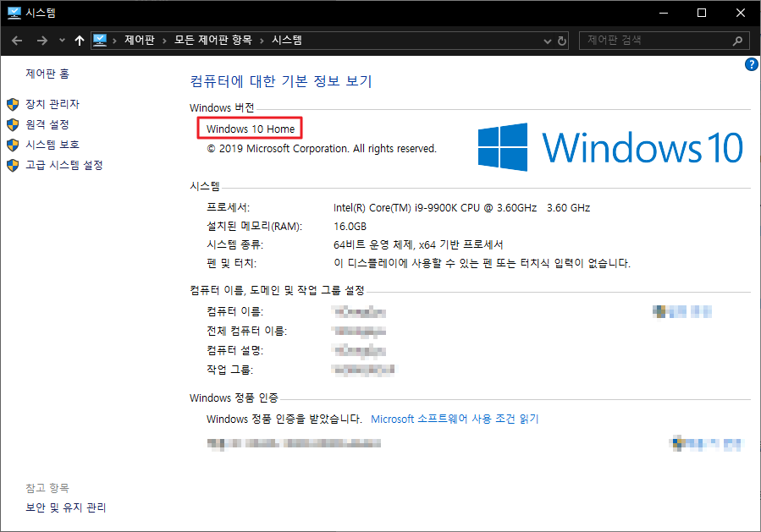Click the search magnifier icon
761x532 pixels.
(737, 41)
